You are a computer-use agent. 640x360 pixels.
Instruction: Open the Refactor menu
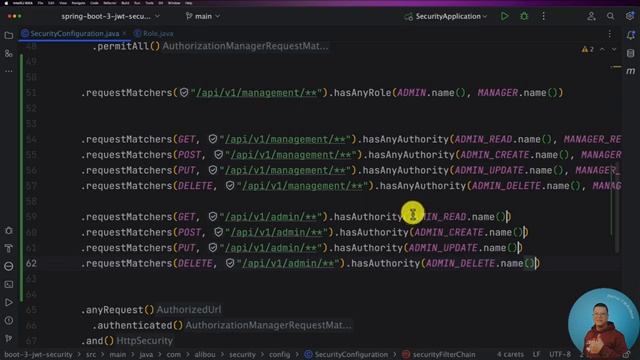[x=109, y=3]
